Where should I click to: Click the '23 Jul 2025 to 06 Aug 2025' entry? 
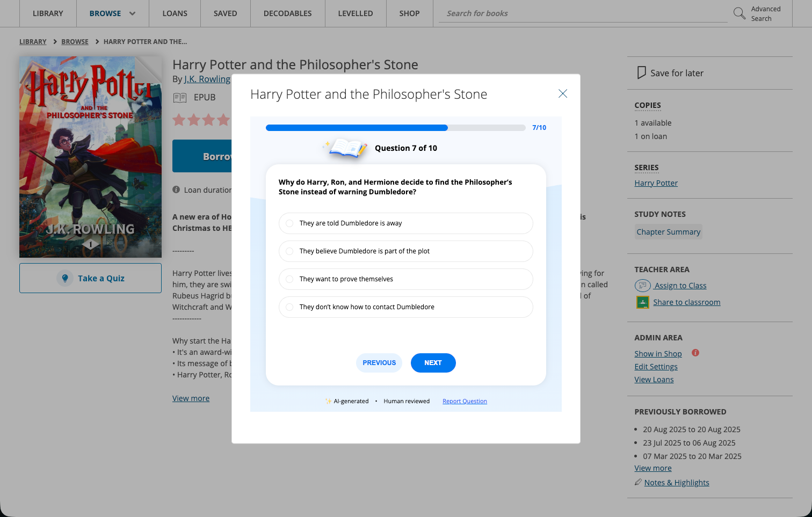[x=689, y=443]
